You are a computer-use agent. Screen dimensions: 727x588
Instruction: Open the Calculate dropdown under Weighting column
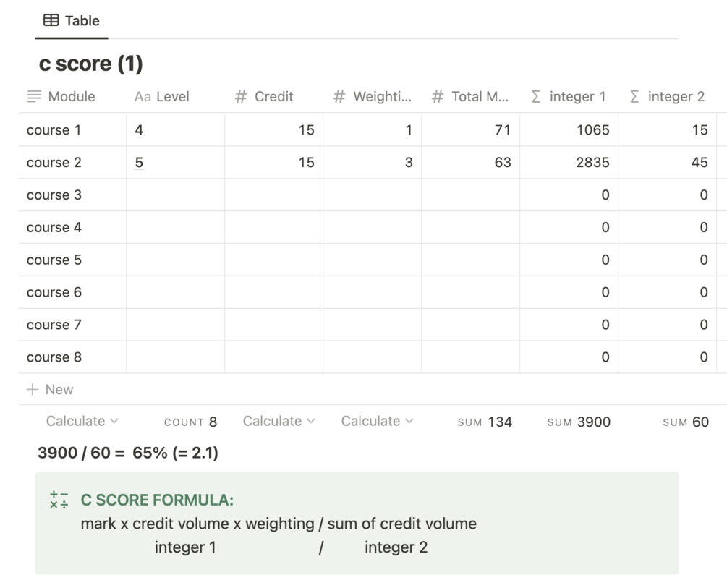[x=377, y=421]
